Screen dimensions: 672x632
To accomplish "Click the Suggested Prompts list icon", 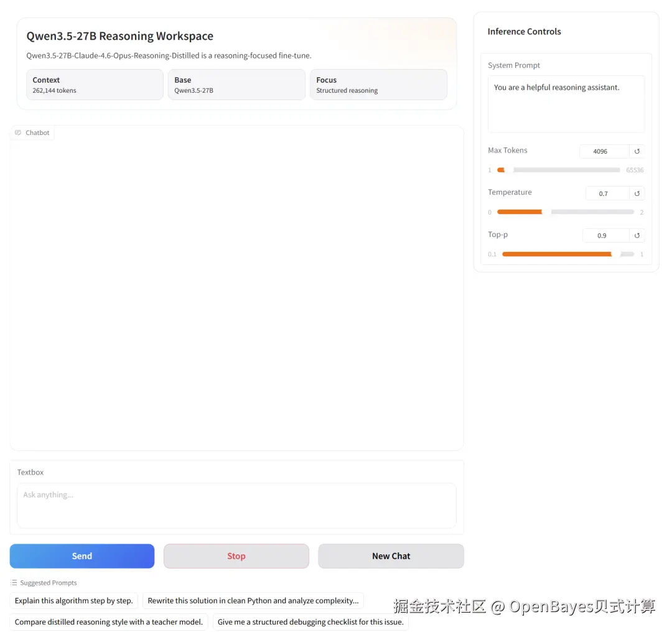I will tap(14, 582).
